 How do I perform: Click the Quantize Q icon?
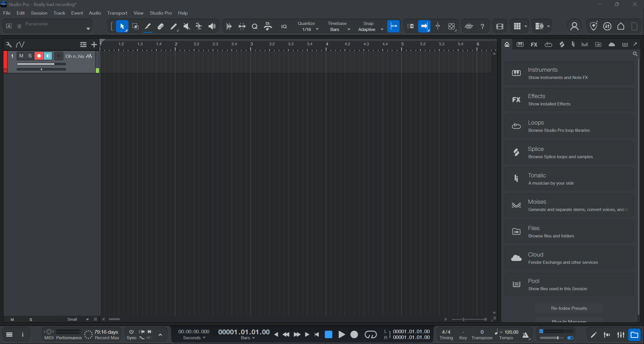point(255,26)
